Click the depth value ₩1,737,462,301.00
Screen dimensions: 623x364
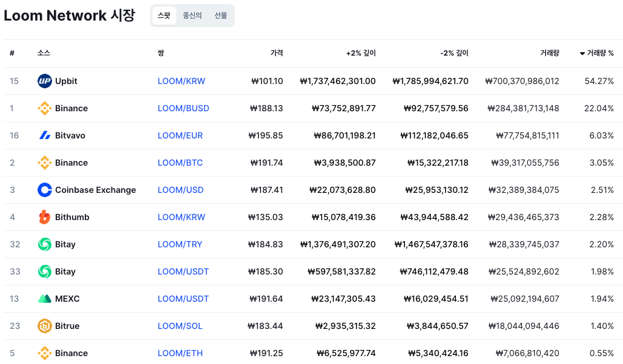(338, 81)
